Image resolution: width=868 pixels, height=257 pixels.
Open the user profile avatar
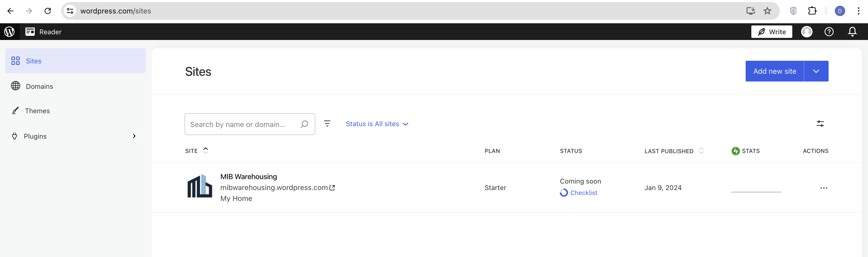(x=807, y=32)
